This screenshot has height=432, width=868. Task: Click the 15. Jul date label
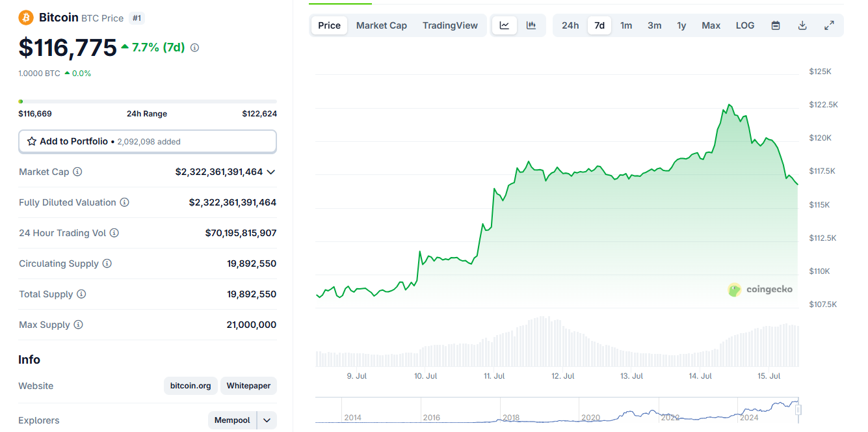[770, 376]
